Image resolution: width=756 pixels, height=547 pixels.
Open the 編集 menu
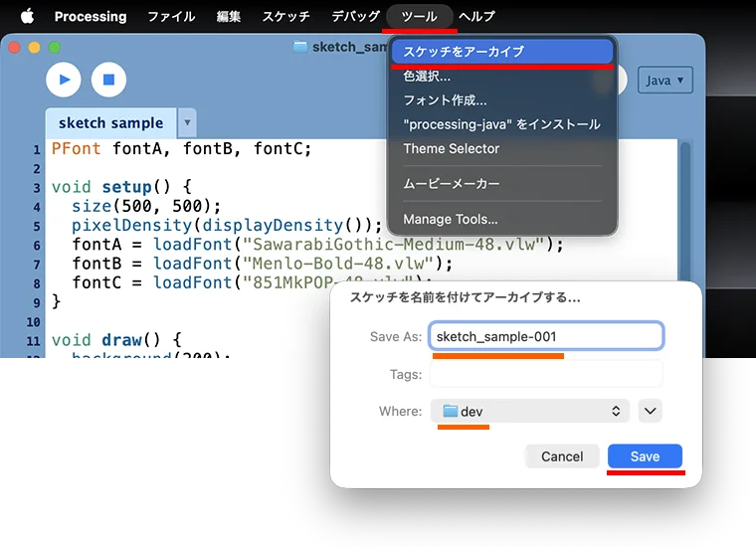(x=229, y=16)
